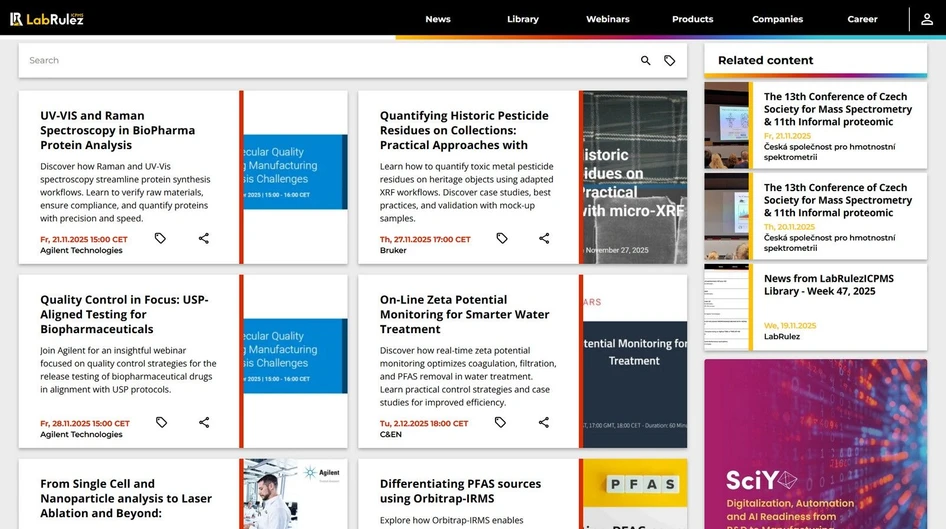This screenshot has width=946, height=529.
Task: Click the search magnifier icon
Action: [x=645, y=61]
